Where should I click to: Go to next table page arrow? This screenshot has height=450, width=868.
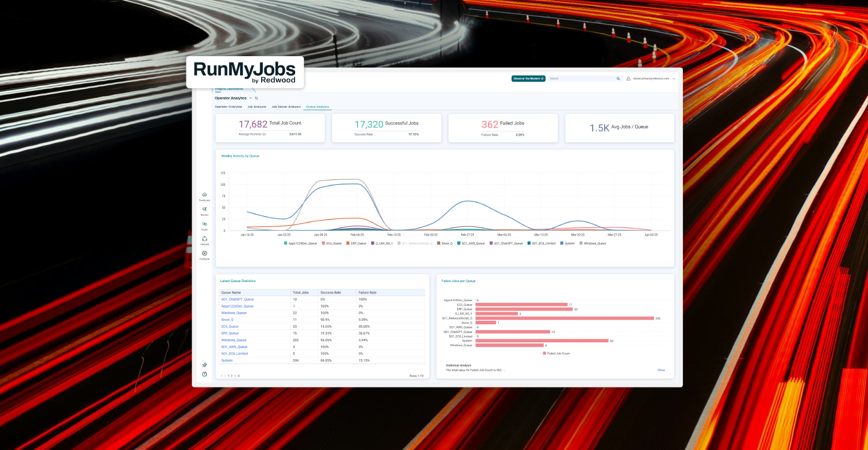(235, 376)
